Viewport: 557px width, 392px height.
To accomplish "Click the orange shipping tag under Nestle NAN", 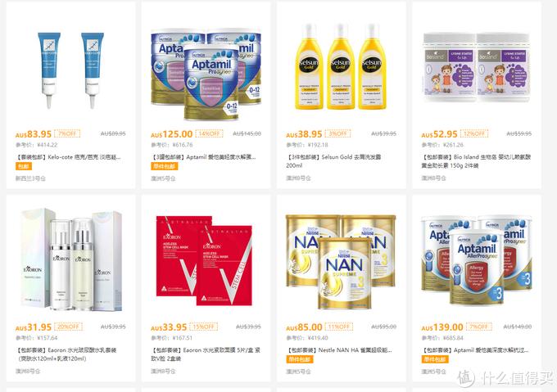I will point(300,359).
